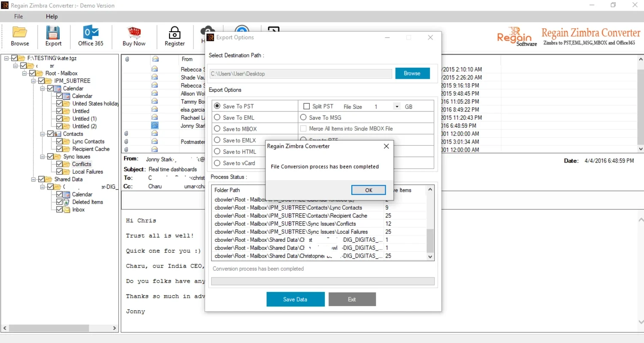Click the folder icon beside Sync Issues

coord(58,156)
